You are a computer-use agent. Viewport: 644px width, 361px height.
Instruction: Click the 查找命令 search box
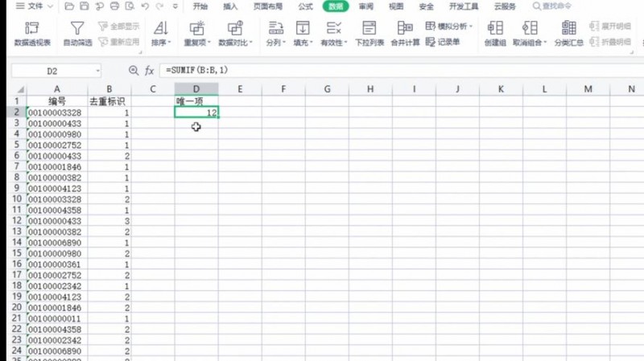(x=552, y=6)
